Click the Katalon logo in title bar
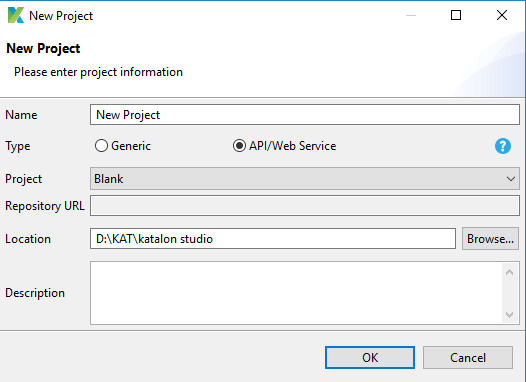The height and width of the screenshot is (382, 526). [16, 15]
